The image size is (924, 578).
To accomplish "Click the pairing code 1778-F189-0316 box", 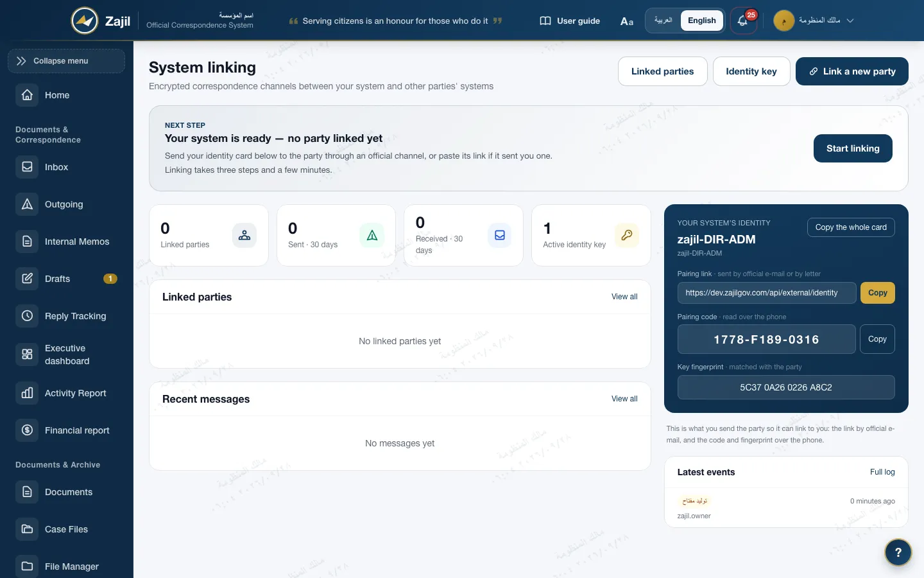I will tap(767, 339).
